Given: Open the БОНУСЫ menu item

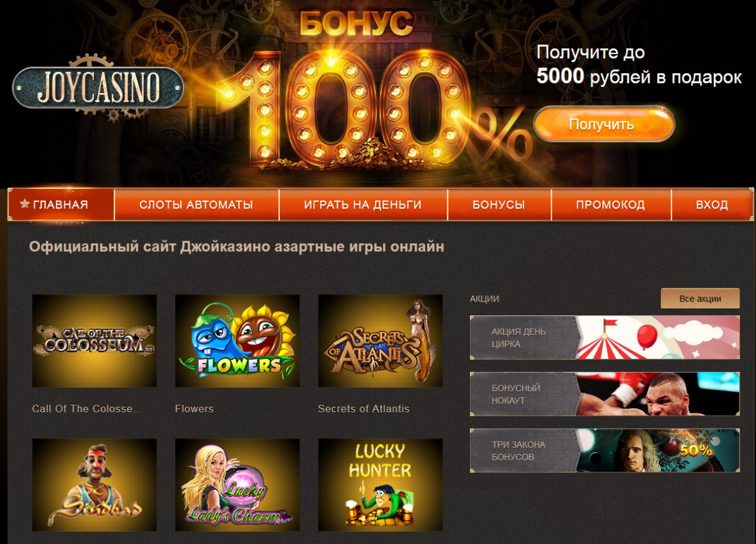Looking at the screenshot, I should click(x=499, y=205).
